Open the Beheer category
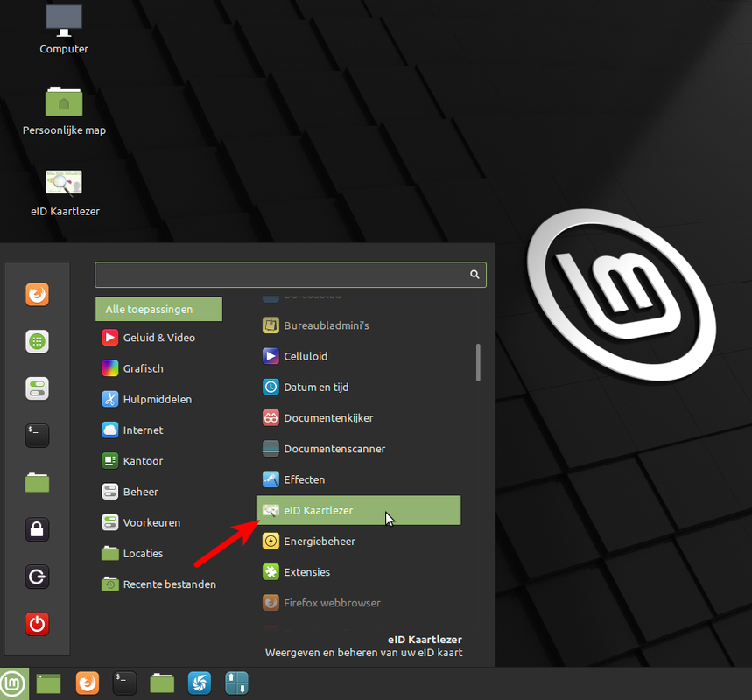 158,492
